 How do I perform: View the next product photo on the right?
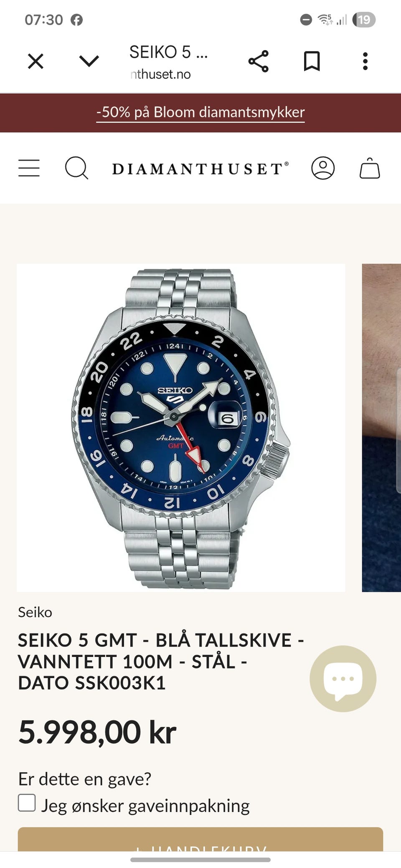point(381,428)
